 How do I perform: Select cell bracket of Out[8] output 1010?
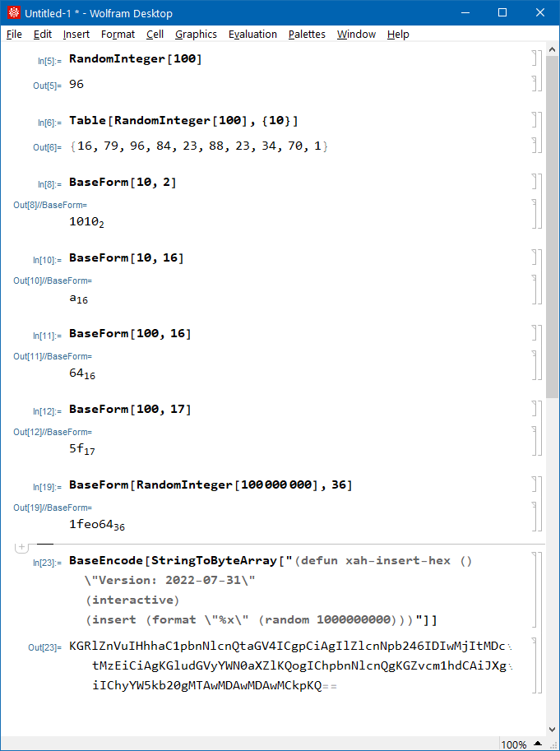coord(535,214)
